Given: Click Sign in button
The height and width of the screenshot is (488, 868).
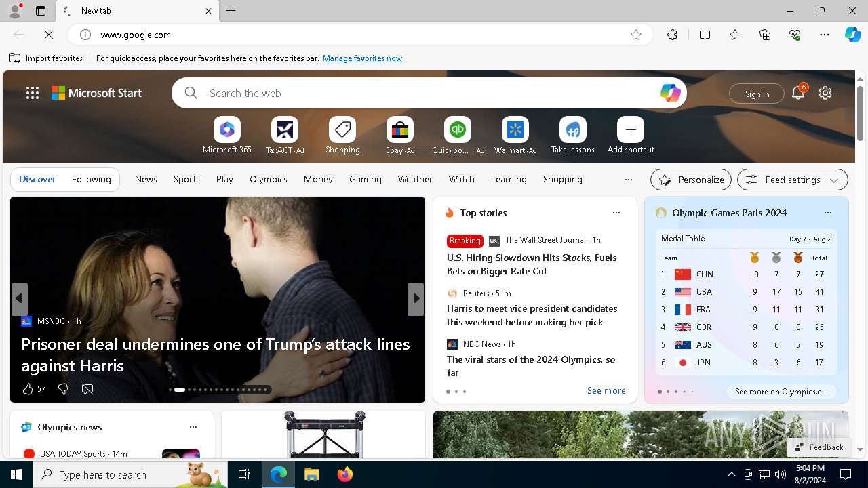Looking at the screenshot, I should [x=757, y=94].
